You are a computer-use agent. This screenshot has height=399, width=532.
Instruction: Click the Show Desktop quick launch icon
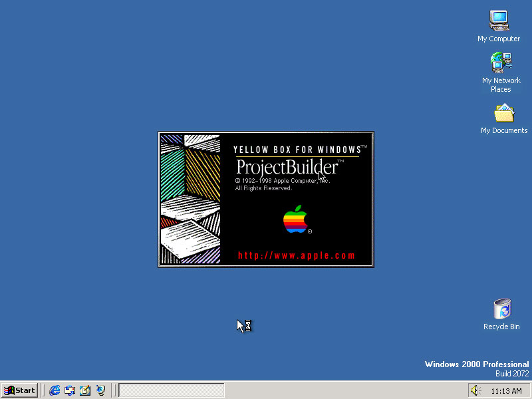[85, 390]
